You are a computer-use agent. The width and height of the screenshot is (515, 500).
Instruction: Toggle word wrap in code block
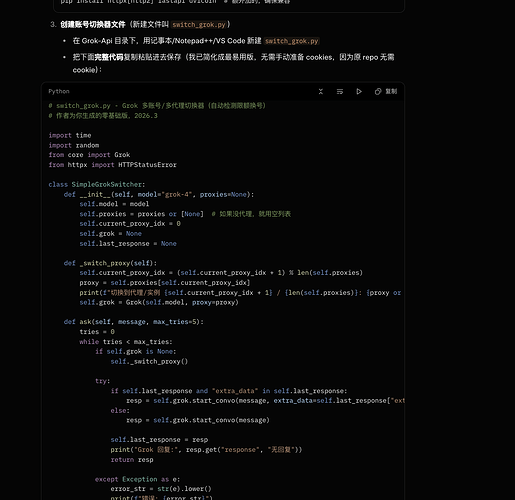pos(340,91)
